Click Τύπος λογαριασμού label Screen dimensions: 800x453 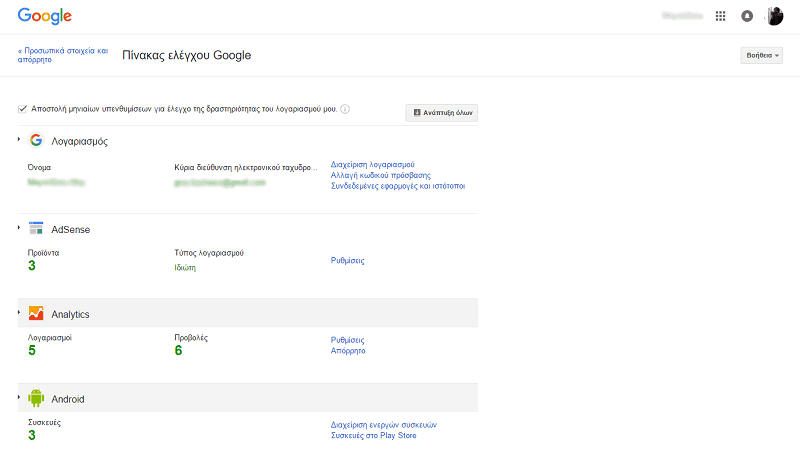coord(209,253)
